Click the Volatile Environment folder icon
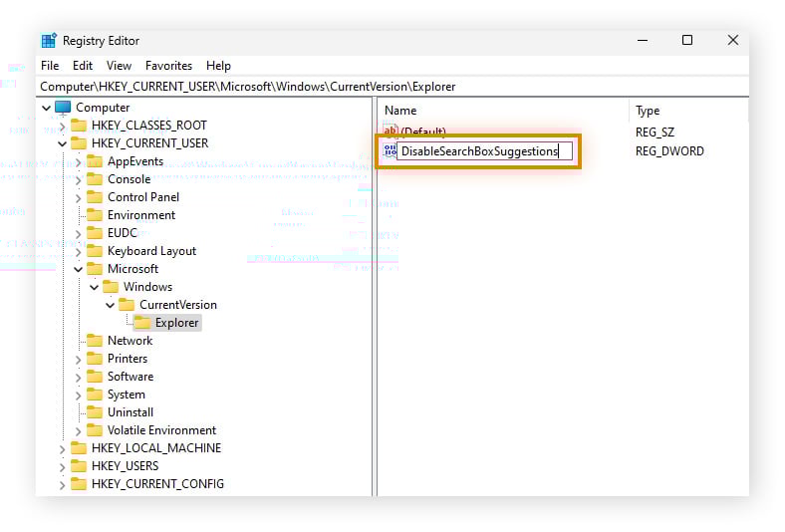 95,430
